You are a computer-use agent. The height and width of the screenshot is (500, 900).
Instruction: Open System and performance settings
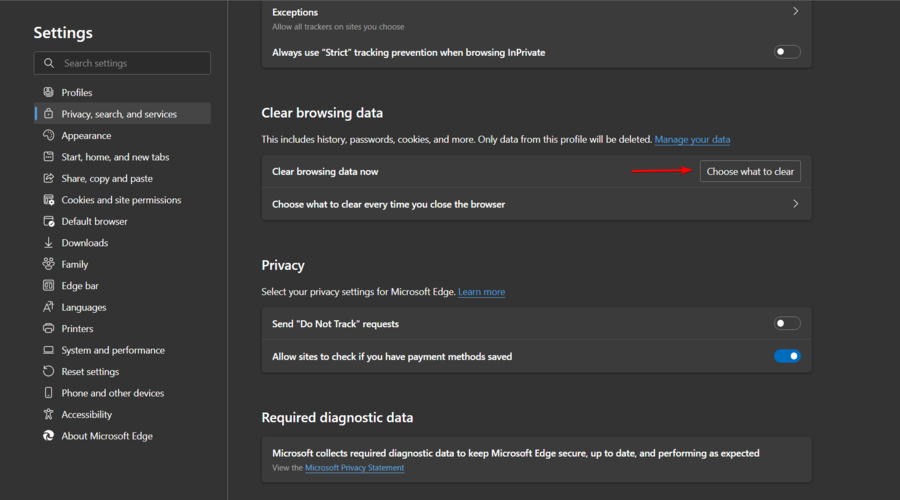coord(113,351)
